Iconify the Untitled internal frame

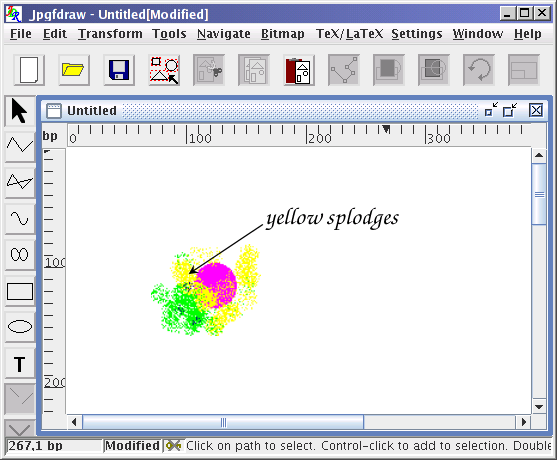pos(491,110)
